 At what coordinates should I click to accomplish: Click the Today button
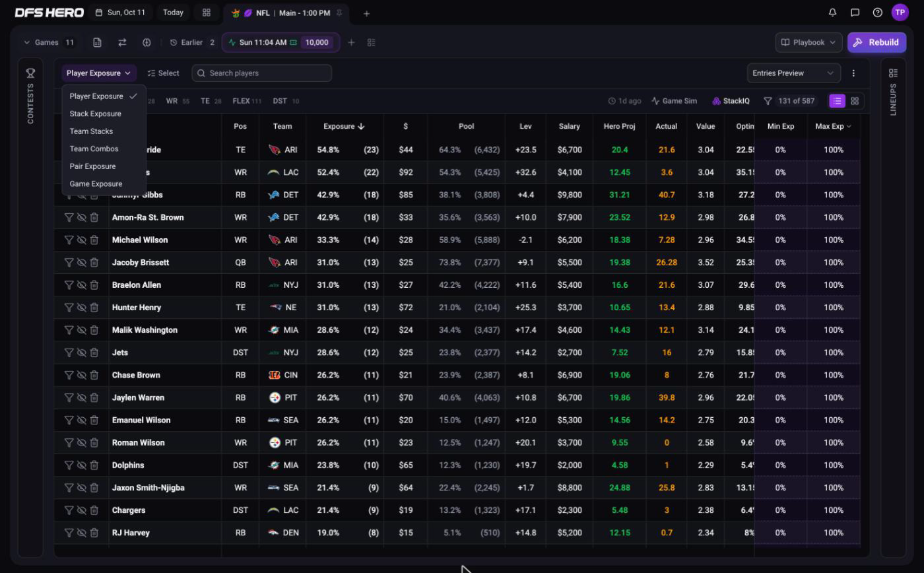coord(173,13)
